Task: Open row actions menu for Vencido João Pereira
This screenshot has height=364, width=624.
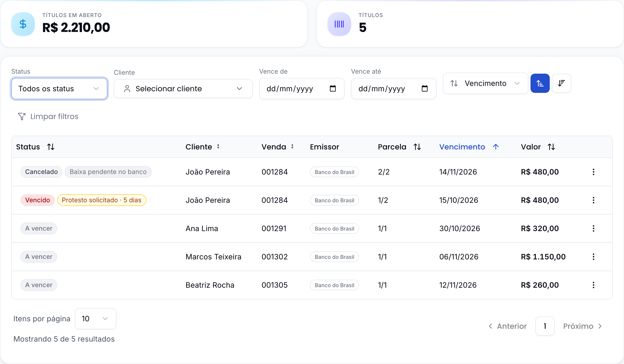Action: tap(593, 200)
